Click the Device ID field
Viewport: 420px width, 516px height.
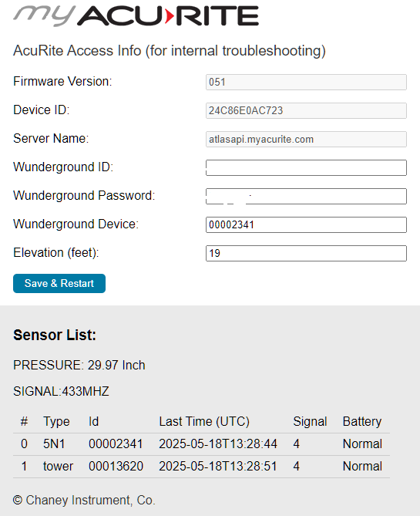point(306,110)
